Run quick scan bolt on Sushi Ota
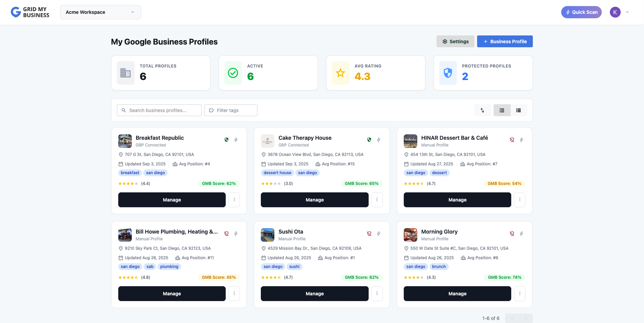 tap(378, 234)
